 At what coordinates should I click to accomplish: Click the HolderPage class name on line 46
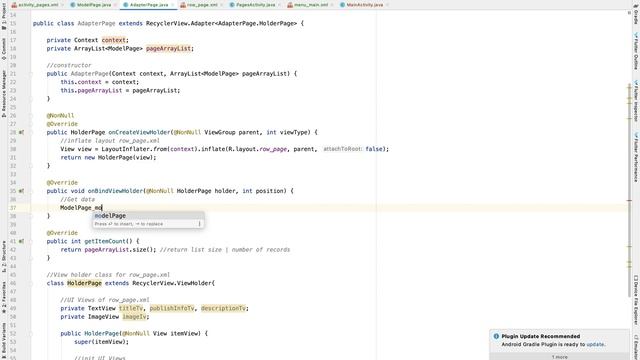pyautogui.click(x=84, y=283)
